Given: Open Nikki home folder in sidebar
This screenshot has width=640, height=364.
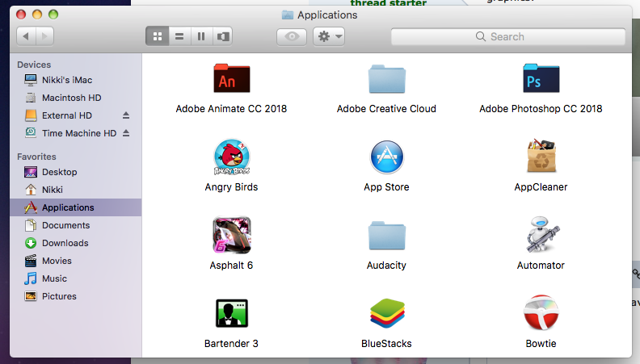Looking at the screenshot, I should click(x=75, y=190).
